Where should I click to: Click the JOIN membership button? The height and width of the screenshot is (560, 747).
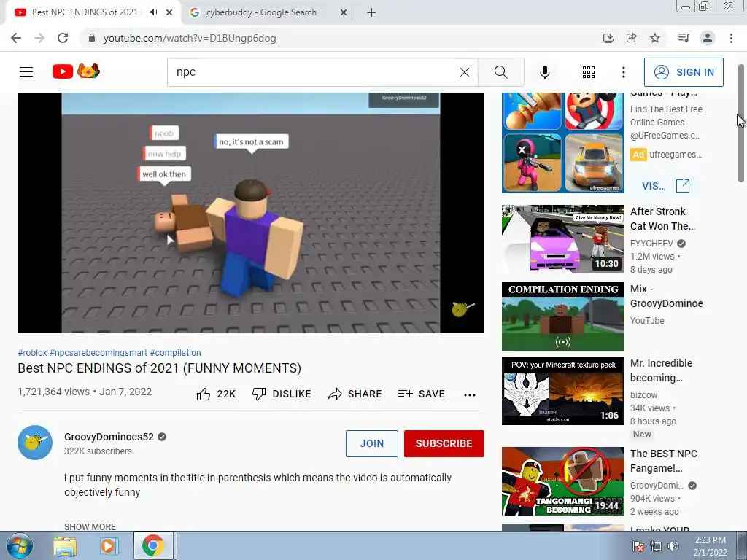[x=371, y=443]
